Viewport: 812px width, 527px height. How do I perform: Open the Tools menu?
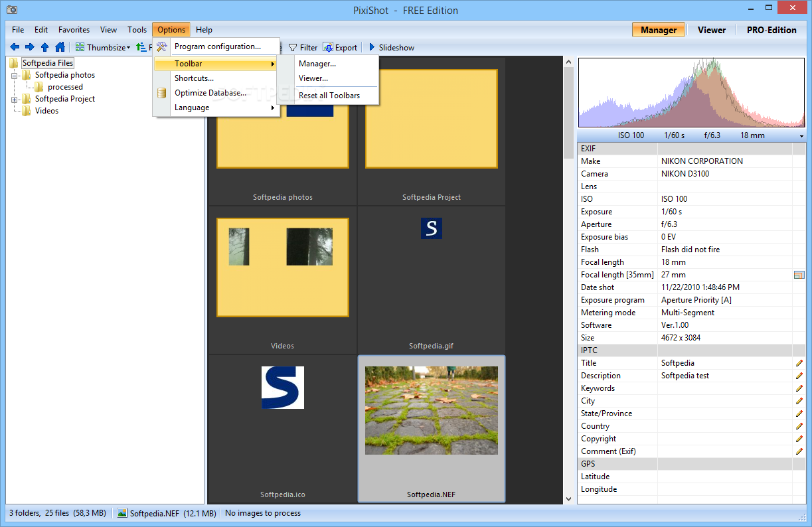(x=137, y=30)
